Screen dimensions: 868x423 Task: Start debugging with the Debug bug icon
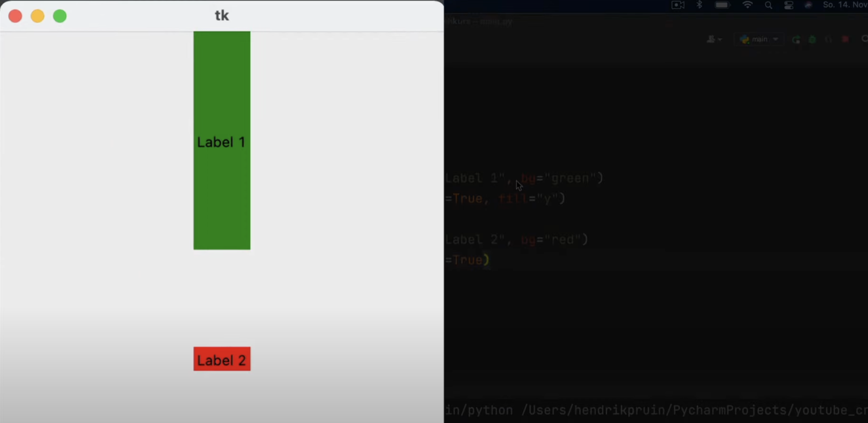click(812, 40)
